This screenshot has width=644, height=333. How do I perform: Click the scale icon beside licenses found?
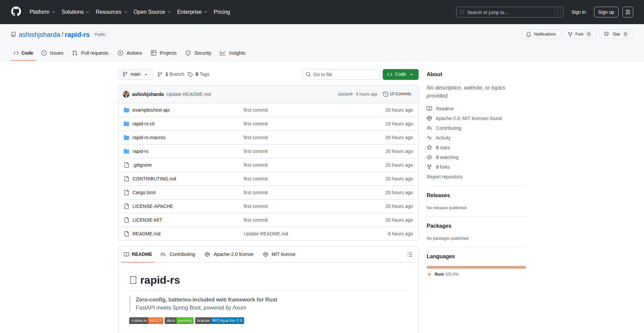429,118
